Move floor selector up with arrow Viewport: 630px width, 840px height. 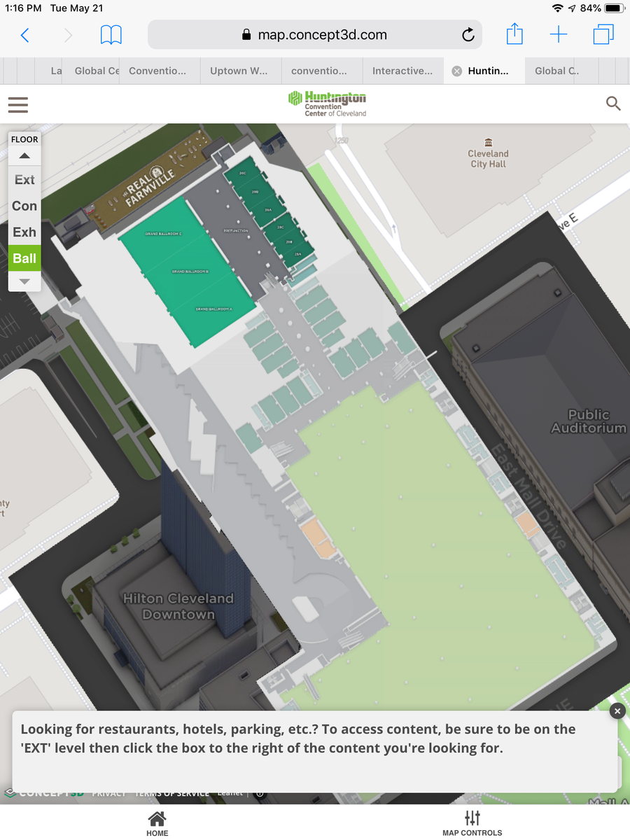point(24,155)
